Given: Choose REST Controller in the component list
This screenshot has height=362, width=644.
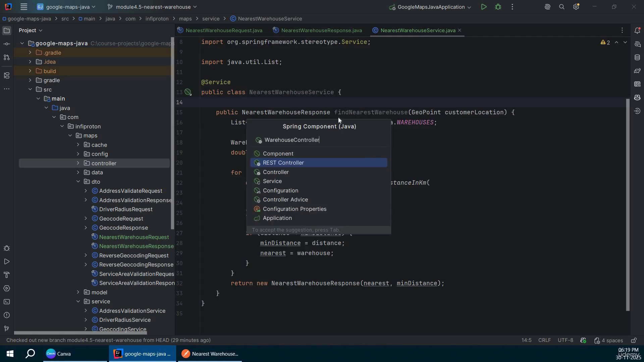Looking at the screenshot, I should click(x=319, y=163).
